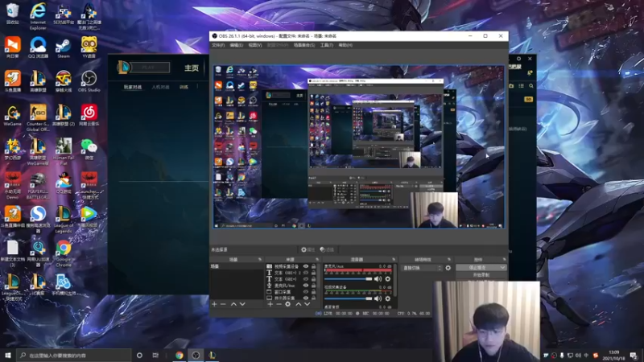
Task: Select the Steam desktop icon
Action: 64,47
